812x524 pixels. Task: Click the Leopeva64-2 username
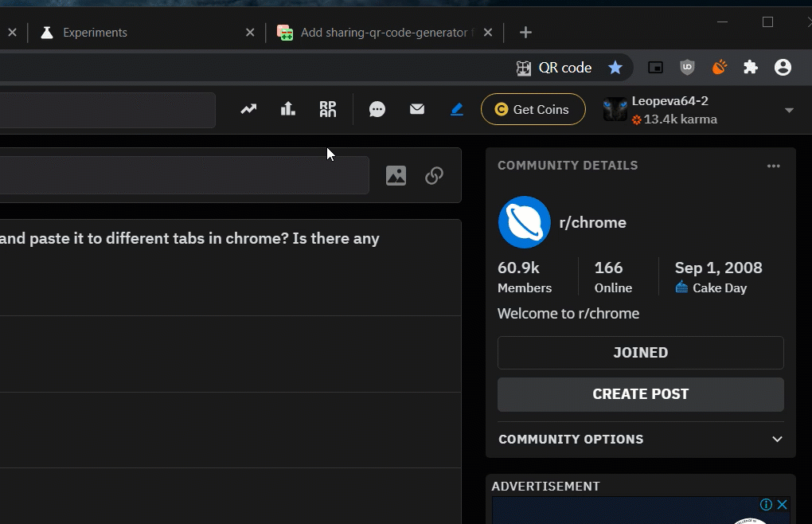[x=670, y=101]
